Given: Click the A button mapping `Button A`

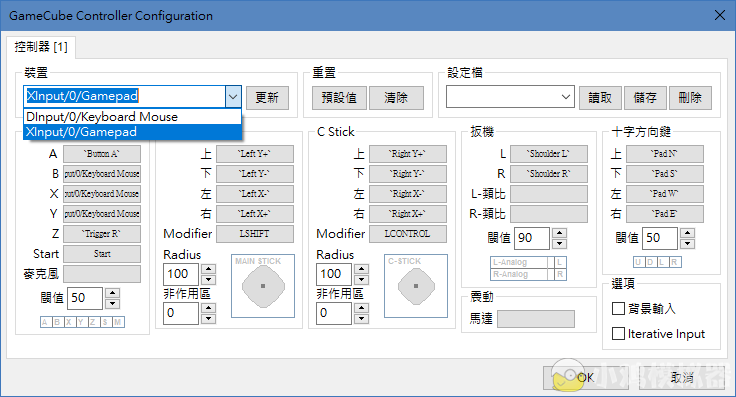Looking at the screenshot, I should pos(102,154).
